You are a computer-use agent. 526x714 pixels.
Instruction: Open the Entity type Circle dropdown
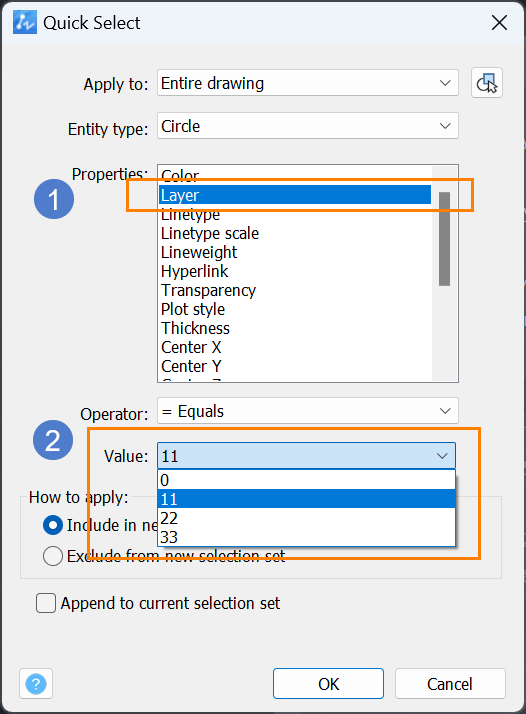pos(308,126)
